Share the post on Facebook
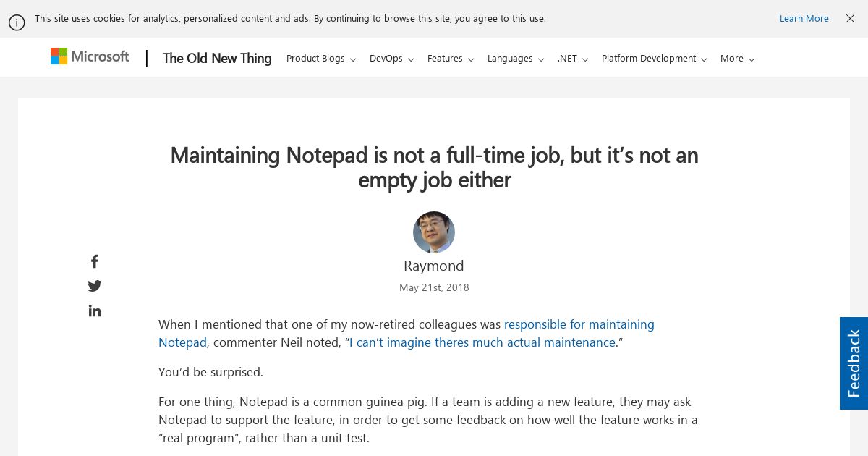 [94, 261]
